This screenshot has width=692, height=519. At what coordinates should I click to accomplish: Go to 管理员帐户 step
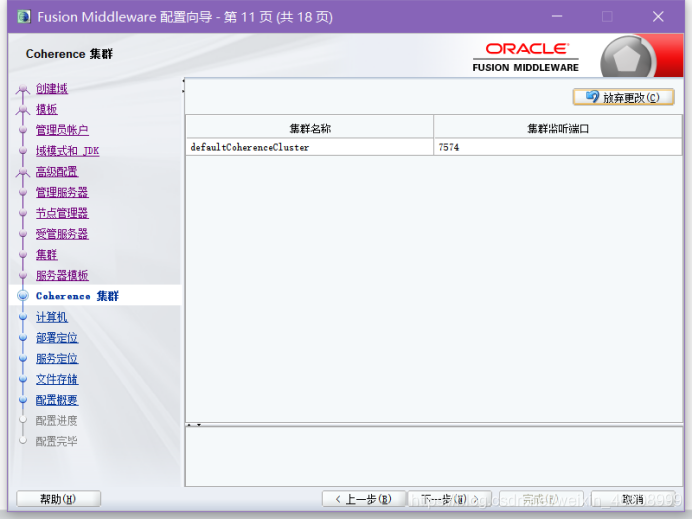(x=62, y=130)
